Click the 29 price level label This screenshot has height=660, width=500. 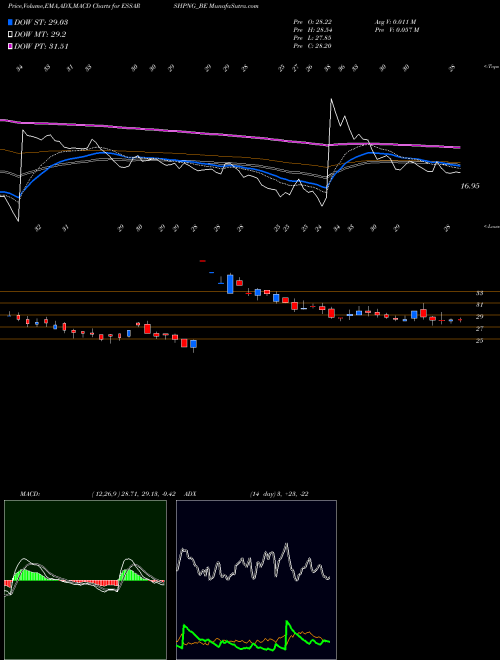click(479, 317)
